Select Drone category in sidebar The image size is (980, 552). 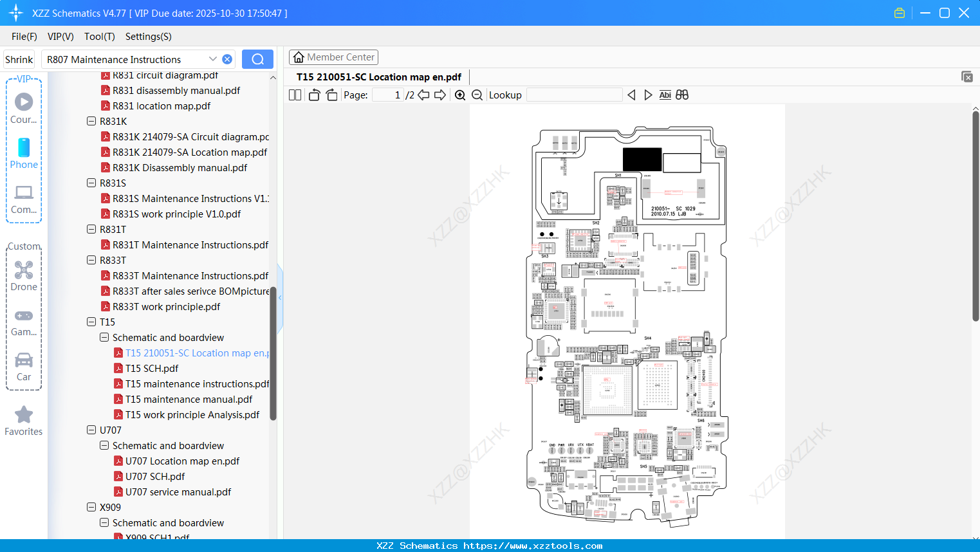pos(24,276)
